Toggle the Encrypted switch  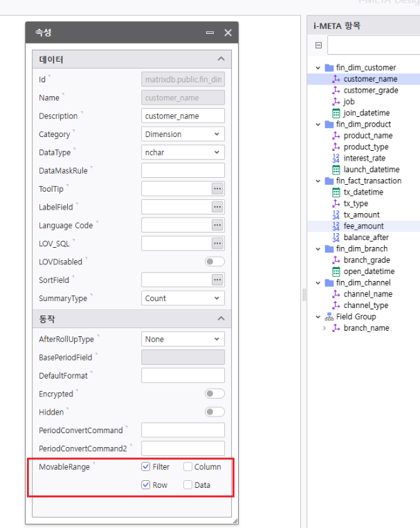214,394
